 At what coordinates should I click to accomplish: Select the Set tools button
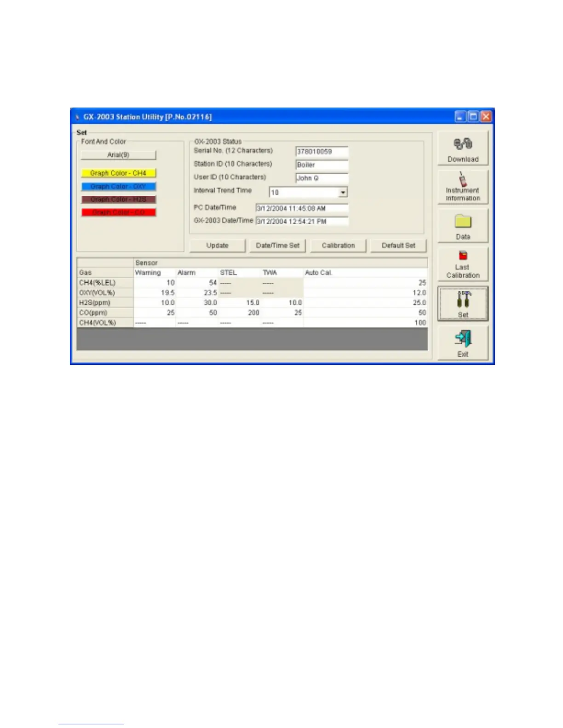[463, 303]
